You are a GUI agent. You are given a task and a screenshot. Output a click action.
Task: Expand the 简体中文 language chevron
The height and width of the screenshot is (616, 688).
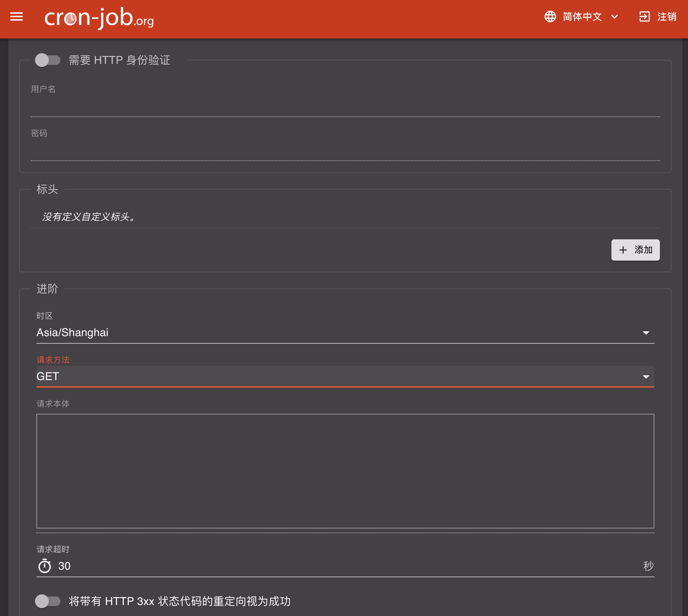(615, 17)
